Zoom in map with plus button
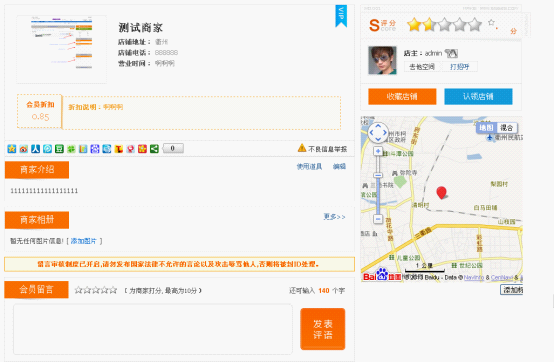 pyautogui.click(x=378, y=151)
